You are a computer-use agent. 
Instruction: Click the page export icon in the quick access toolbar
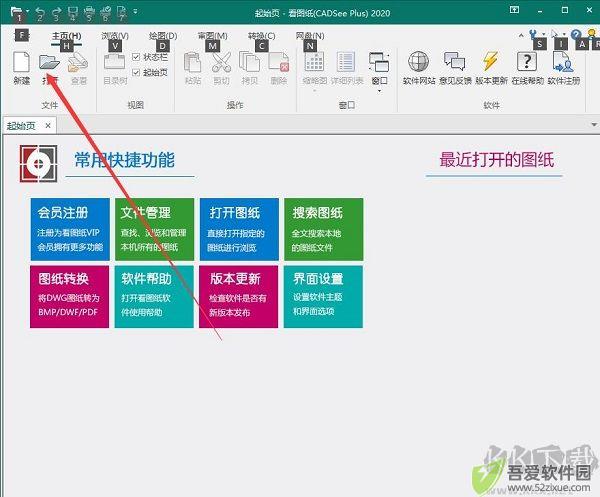[122, 12]
